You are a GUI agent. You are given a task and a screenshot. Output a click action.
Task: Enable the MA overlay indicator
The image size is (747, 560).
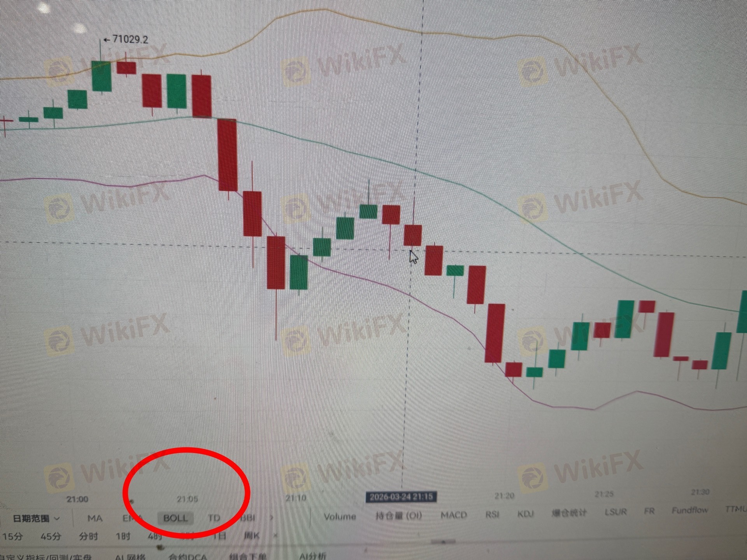[95, 518]
